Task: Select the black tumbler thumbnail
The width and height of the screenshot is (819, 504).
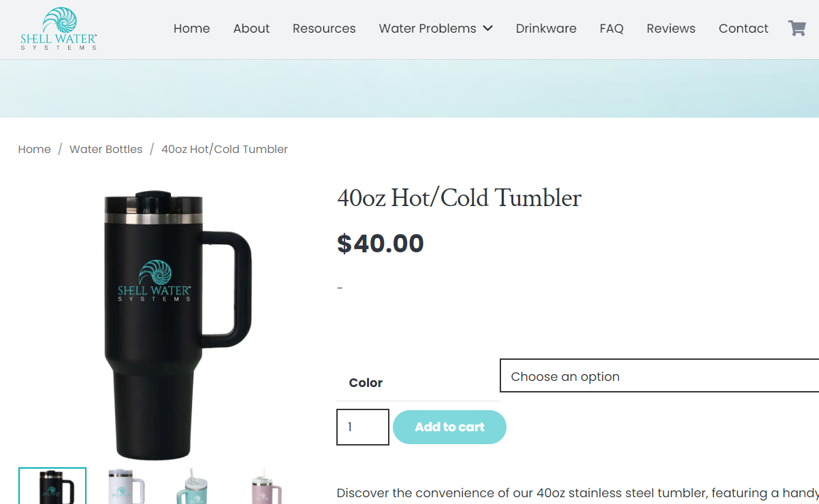Action: 52,486
